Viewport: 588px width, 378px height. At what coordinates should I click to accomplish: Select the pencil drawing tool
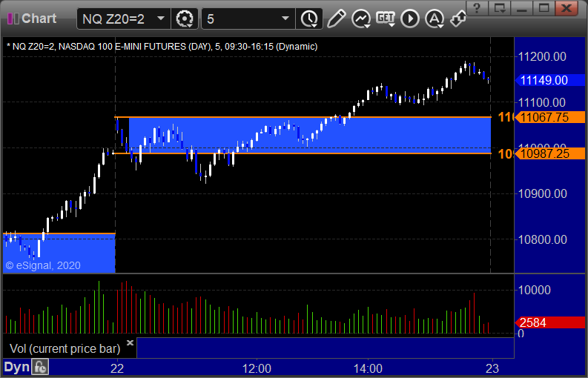click(336, 19)
